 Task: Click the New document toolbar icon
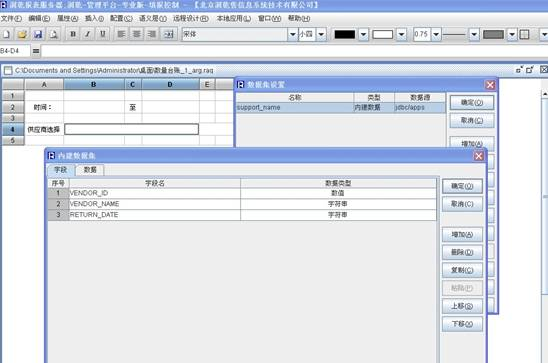[7, 34]
